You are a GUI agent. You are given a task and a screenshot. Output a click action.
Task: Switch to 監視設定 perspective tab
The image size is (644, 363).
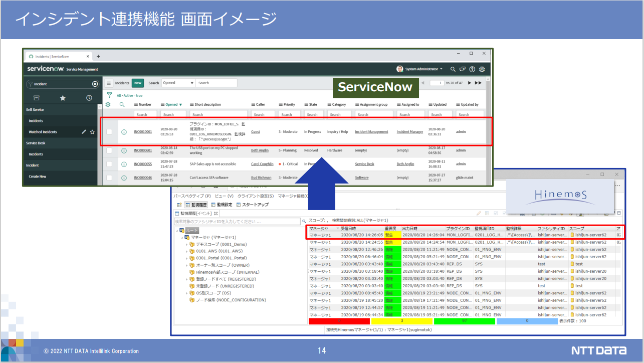coord(222,205)
